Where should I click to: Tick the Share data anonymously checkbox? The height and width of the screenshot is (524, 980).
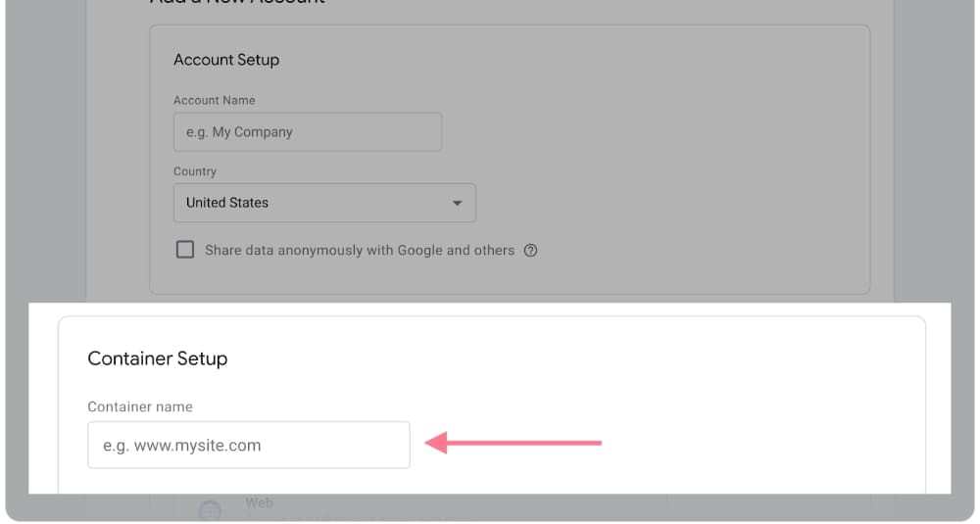tap(185, 250)
